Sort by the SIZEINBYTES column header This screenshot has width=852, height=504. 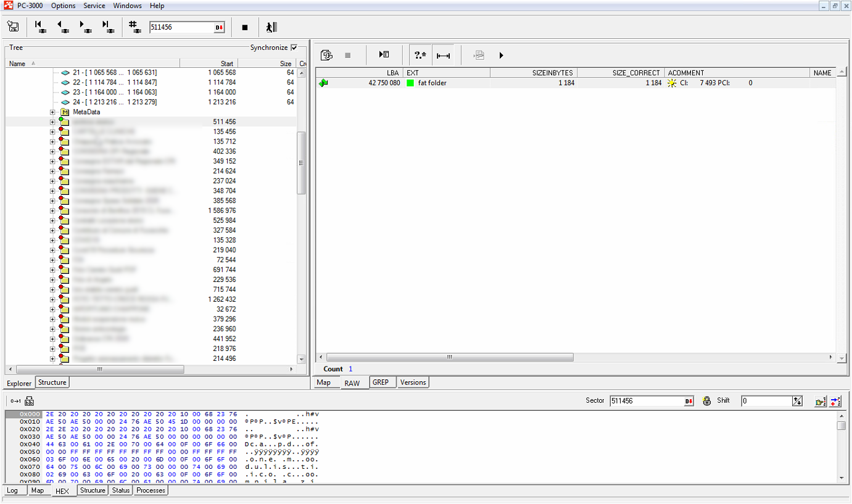click(533, 73)
